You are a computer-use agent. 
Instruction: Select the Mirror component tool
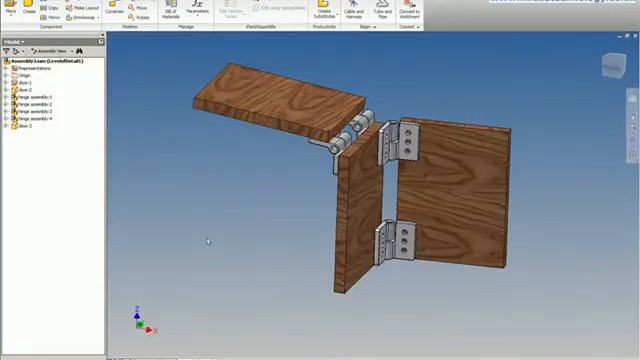50,18
